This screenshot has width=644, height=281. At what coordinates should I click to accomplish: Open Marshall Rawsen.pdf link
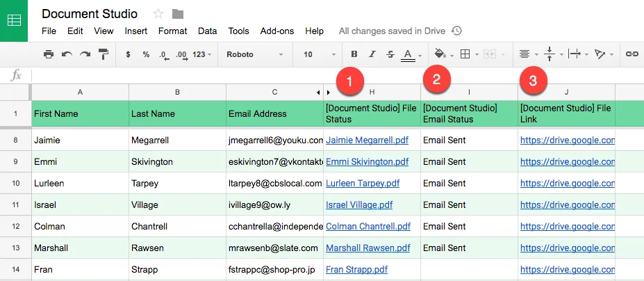click(368, 248)
